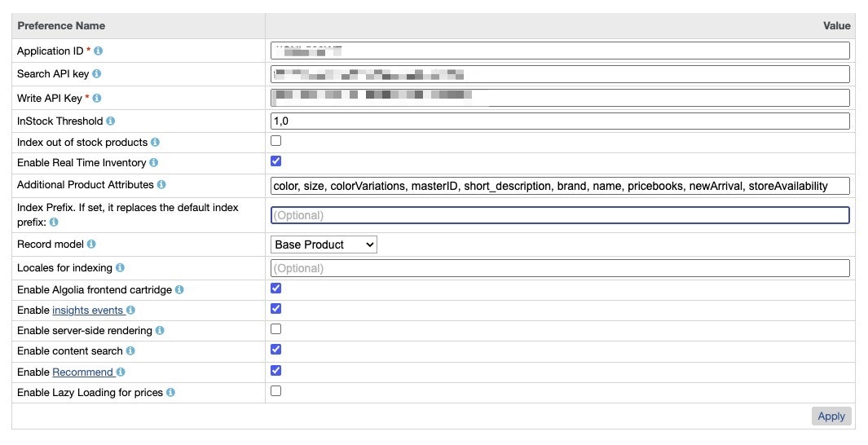The image size is (868, 445).
Task: Show InStock Threshold info tooltip icon
Action: tap(111, 121)
